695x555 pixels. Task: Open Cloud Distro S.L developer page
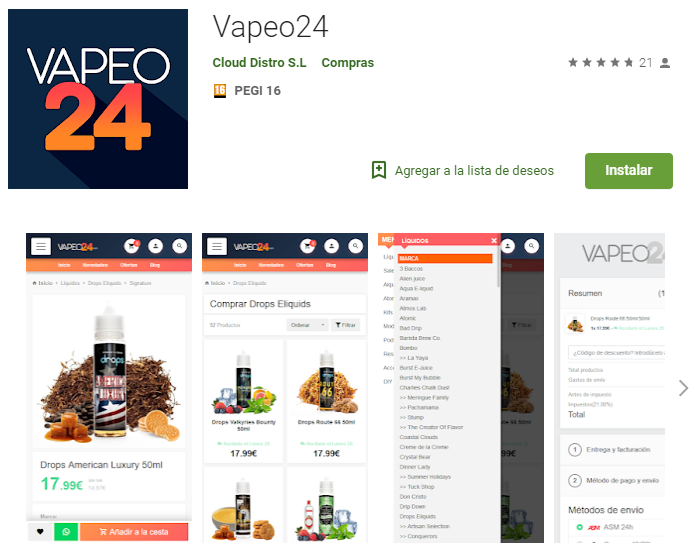[x=259, y=63]
